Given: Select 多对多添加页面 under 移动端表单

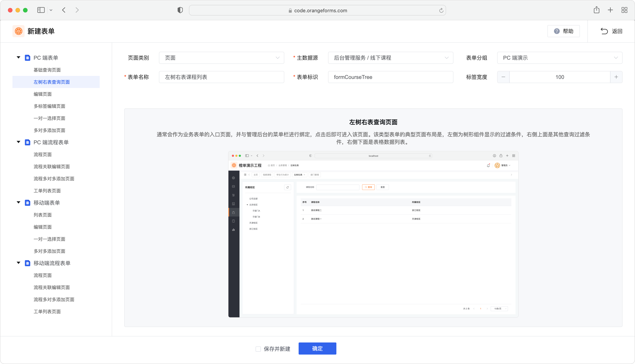Looking at the screenshot, I should [49, 251].
